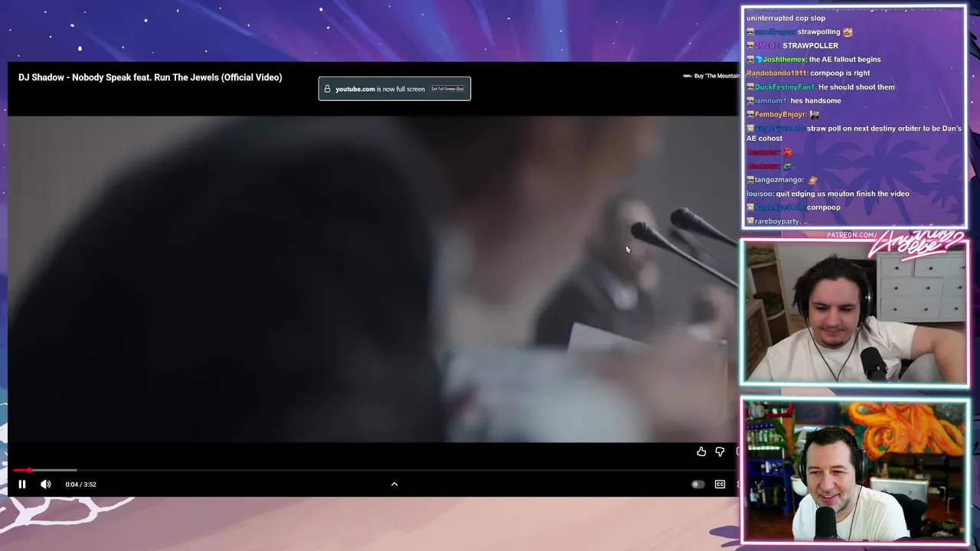Click chat username iamnum1

(x=770, y=101)
